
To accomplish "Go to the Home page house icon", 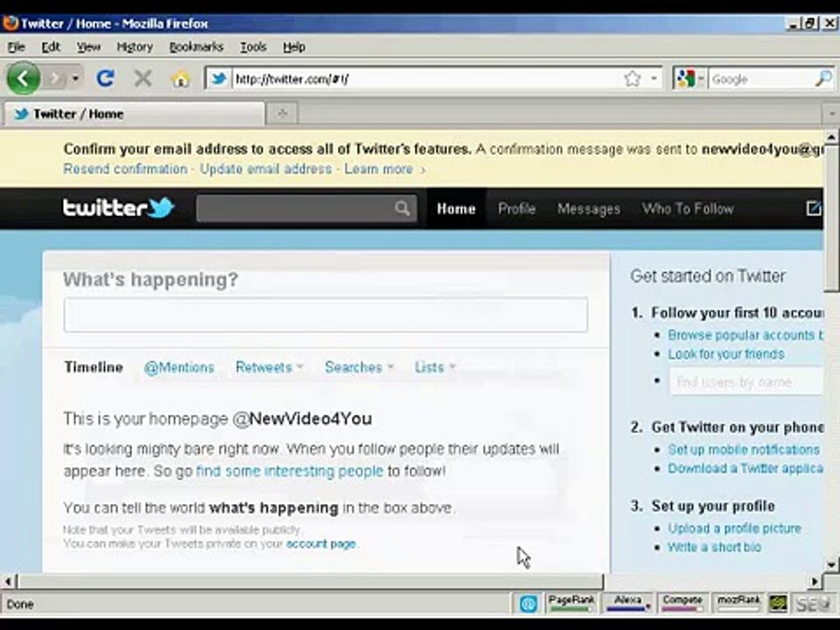I will tap(180, 80).
